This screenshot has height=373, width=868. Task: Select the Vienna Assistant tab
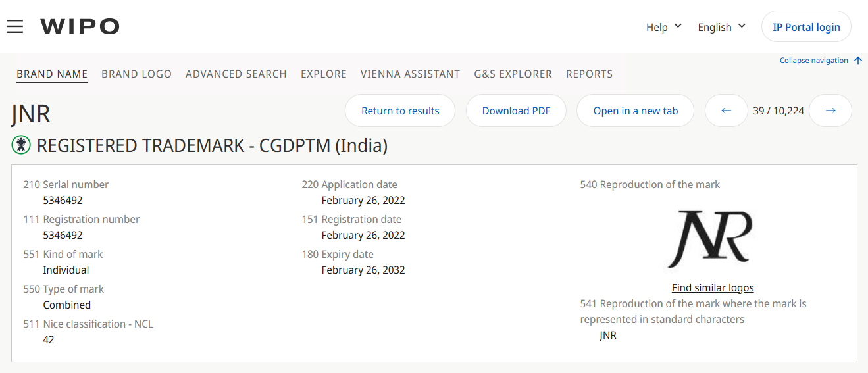410,74
